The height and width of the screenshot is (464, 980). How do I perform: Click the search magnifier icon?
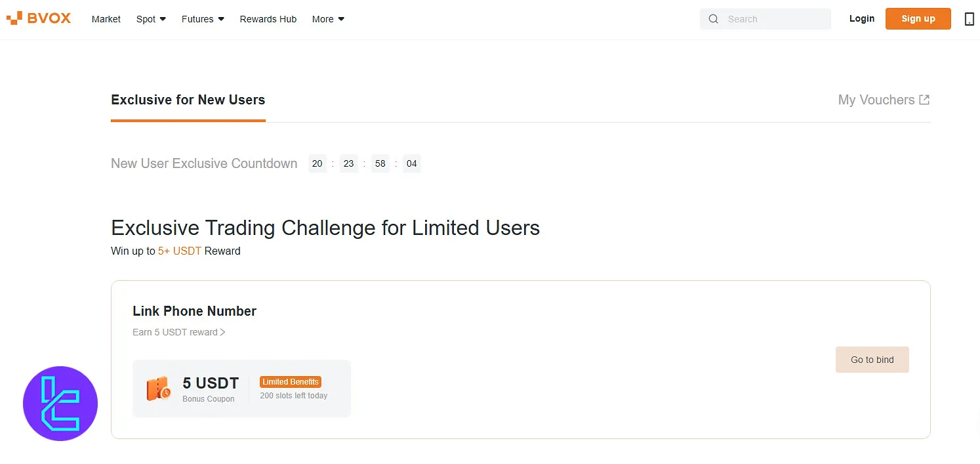pos(713,19)
